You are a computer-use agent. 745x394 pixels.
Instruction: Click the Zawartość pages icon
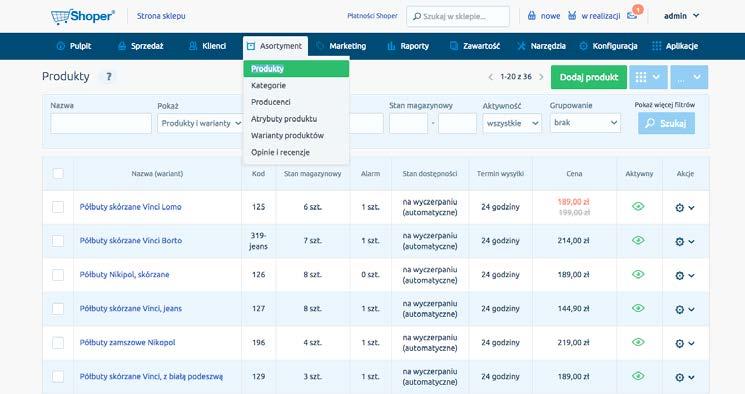point(454,46)
